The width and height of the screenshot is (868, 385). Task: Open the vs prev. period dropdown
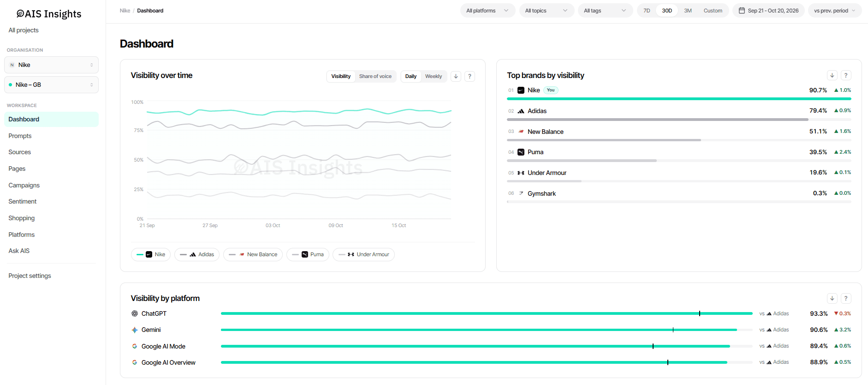click(835, 11)
